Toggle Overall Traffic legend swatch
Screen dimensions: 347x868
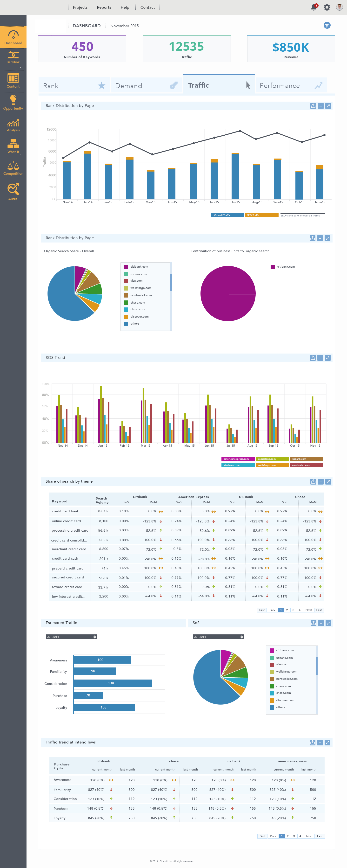point(227,215)
